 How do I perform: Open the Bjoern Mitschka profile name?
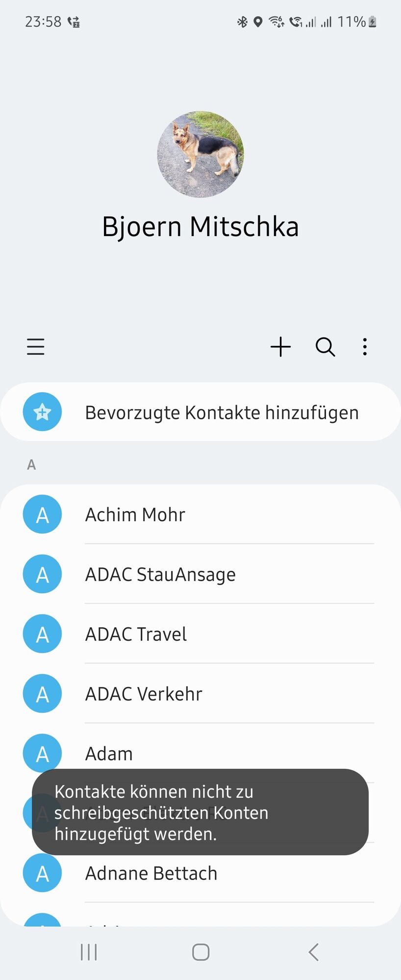pyautogui.click(x=200, y=227)
